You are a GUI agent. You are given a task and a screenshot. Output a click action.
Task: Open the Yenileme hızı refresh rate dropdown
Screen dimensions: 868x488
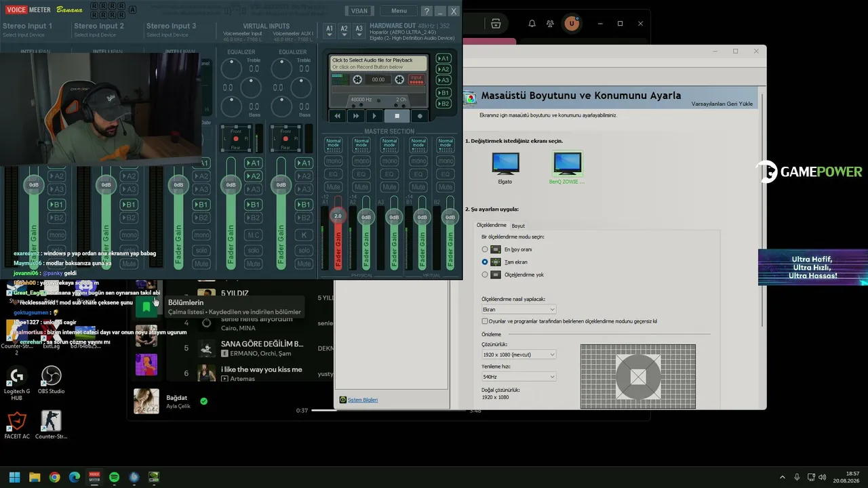point(519,377)
